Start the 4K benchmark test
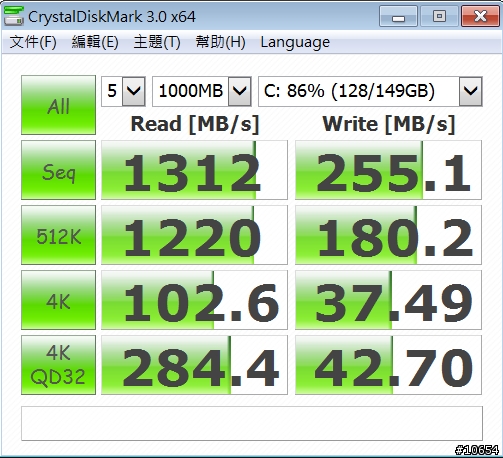This screenshot has height=458, width=503. 58,300
